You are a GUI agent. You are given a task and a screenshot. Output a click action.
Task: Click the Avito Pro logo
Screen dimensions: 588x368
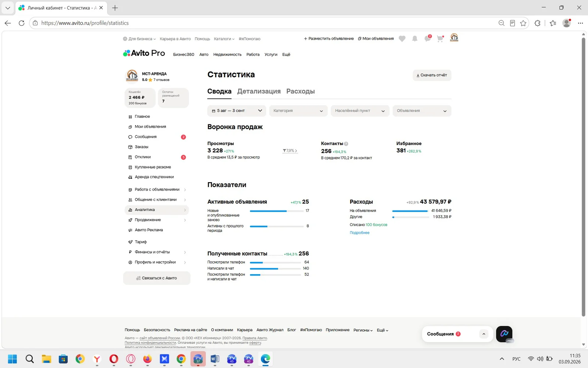(x=144, y=53)
